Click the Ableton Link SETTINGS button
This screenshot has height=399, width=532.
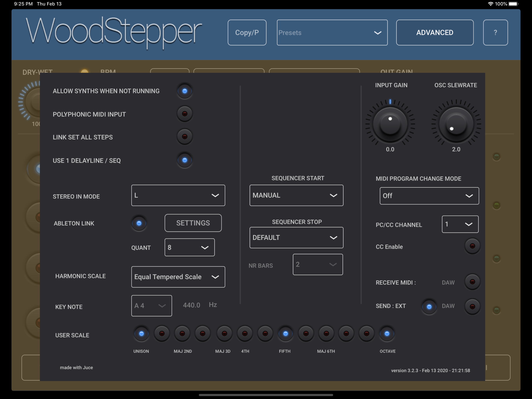click(x=193, y=223)
